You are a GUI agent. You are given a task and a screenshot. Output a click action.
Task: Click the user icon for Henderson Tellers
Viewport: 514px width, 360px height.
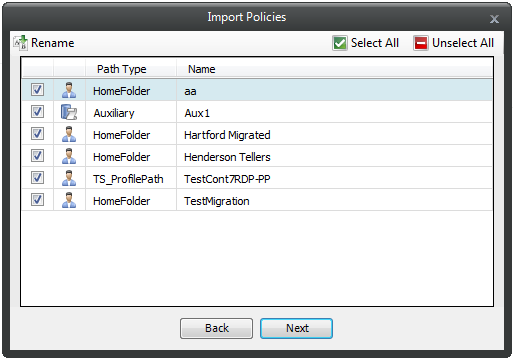(69, 156)
